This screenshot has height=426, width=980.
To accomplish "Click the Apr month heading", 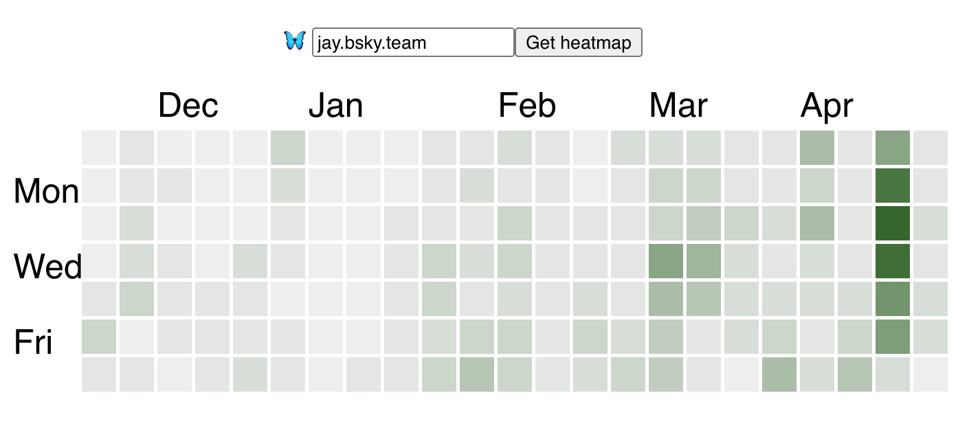I will click(x=827, y=104).
